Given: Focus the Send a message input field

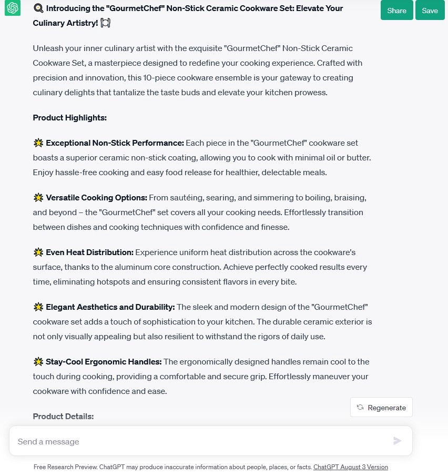Looking at the screenshot, I should tap(200, 441).
